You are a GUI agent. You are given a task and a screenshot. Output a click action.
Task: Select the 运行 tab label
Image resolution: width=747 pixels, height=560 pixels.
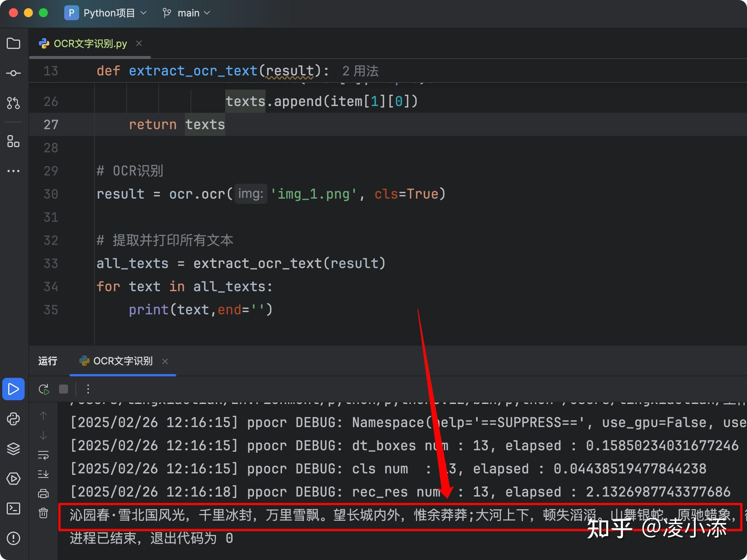click(47, 361)
